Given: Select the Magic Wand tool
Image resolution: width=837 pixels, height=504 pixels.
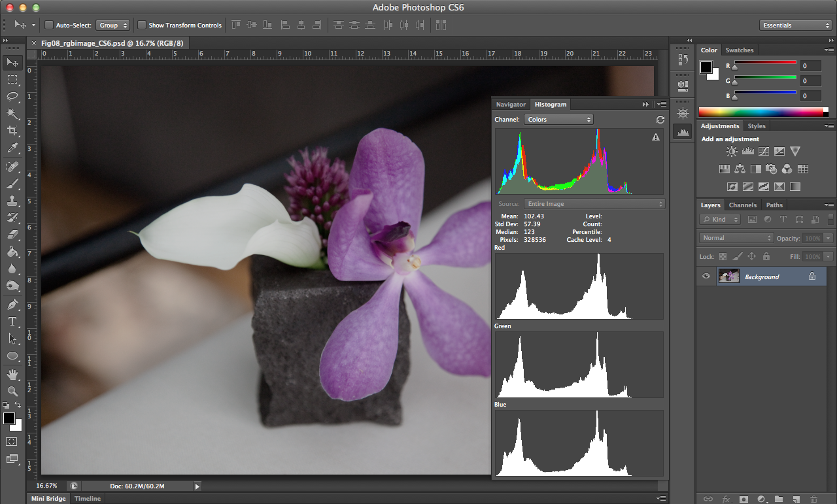Looking at the screenshot, I should (12, 114).
